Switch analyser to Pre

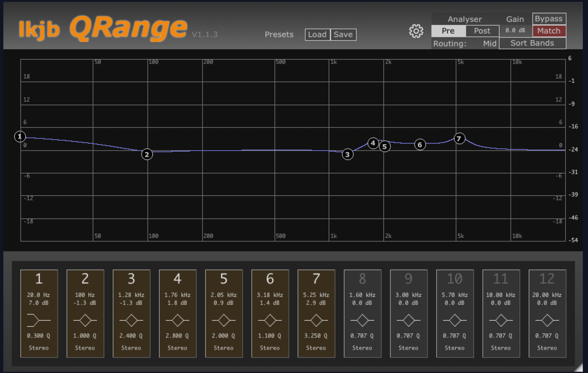pos(448,31)
